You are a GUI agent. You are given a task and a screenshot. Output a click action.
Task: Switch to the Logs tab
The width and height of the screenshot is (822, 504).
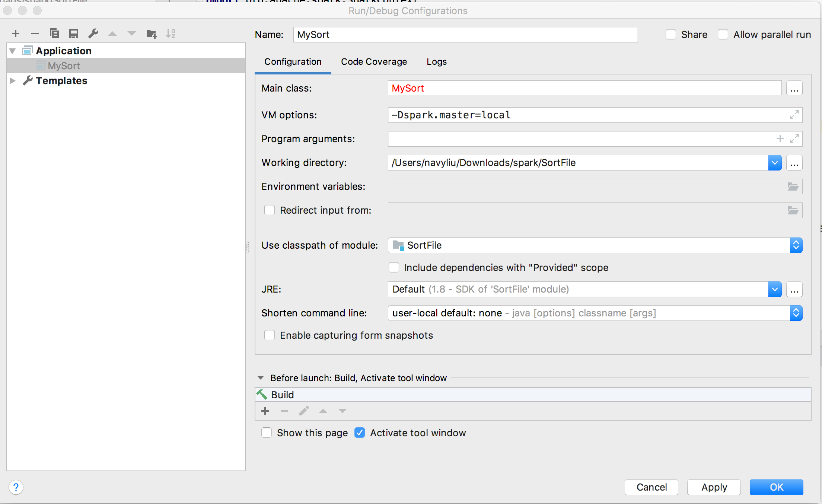436,62
